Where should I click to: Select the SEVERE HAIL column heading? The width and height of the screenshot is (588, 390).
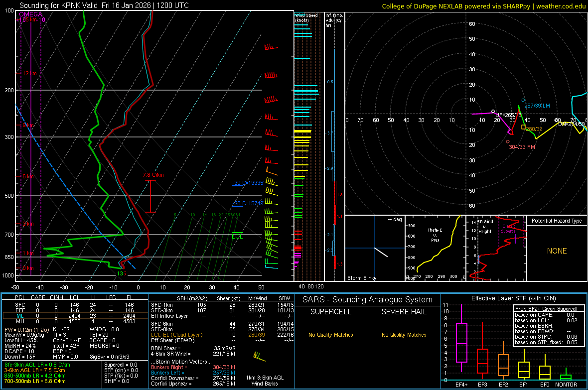[404, 312]
